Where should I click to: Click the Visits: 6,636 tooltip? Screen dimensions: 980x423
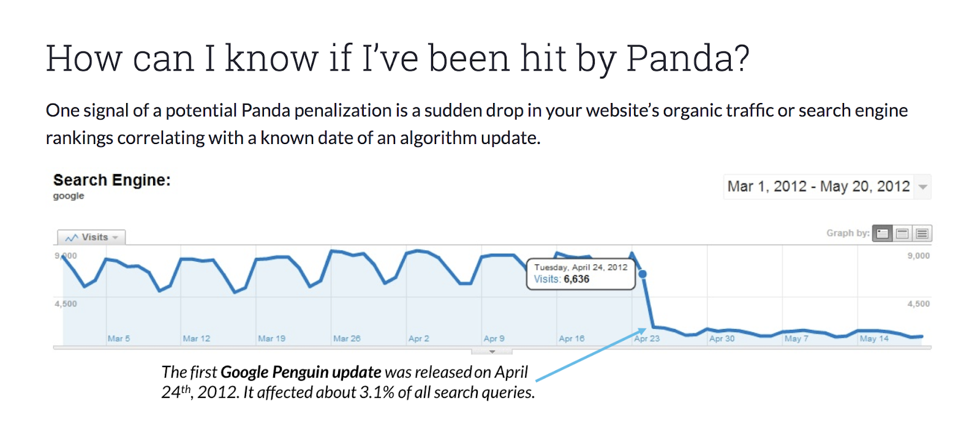[581, 273]
